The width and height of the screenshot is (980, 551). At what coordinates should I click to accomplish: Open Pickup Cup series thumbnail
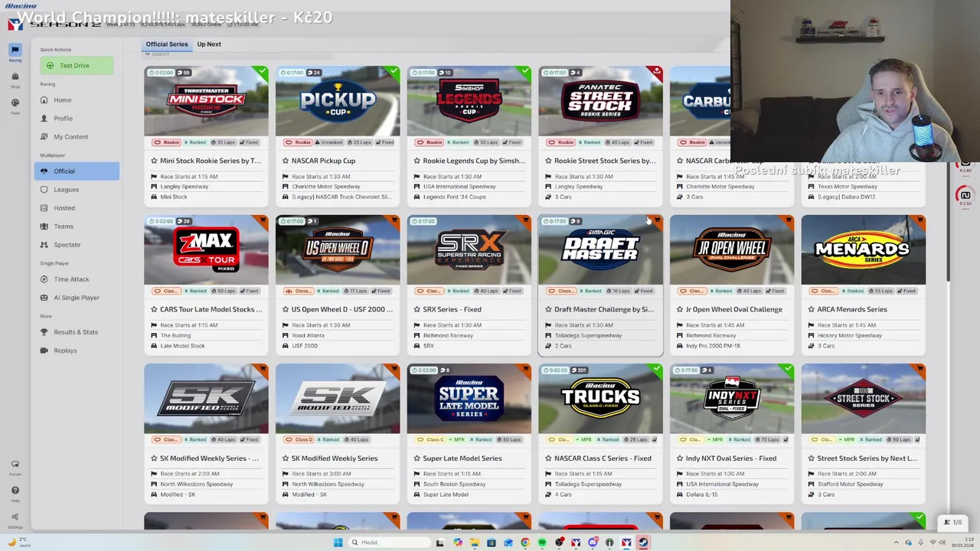click(x=338, y=101)
